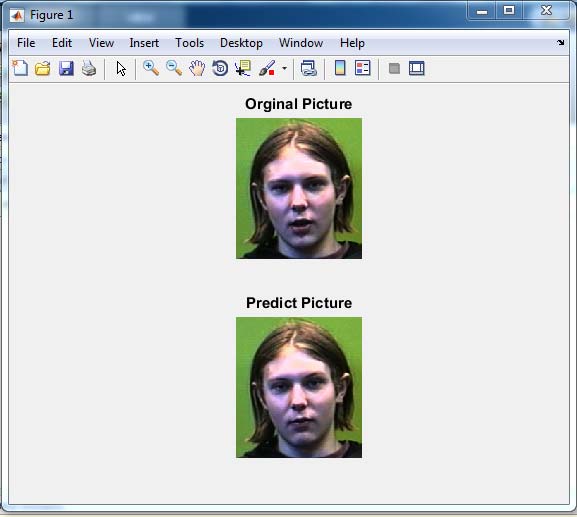Image resolution: width=577 pixels, height=517 pixels.
Task: Click the Link Plot icon
Action: 308,68
